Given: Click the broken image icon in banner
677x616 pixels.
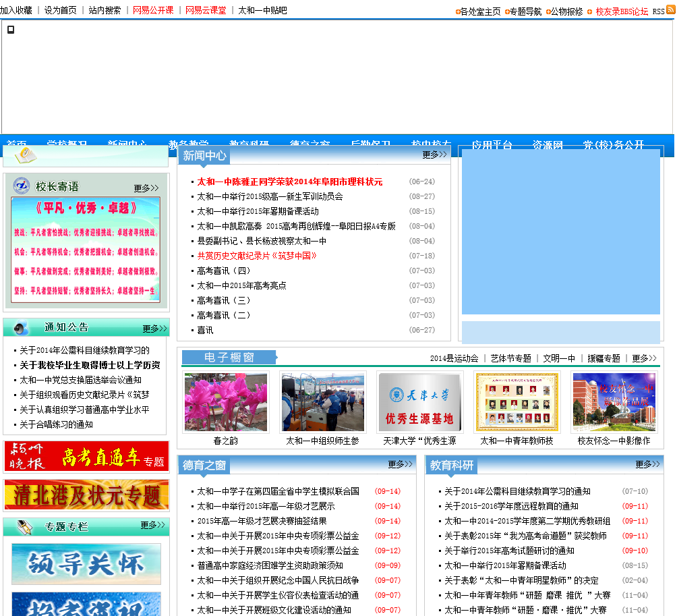Looking at the screenshot, I should (x=11, y=30).
